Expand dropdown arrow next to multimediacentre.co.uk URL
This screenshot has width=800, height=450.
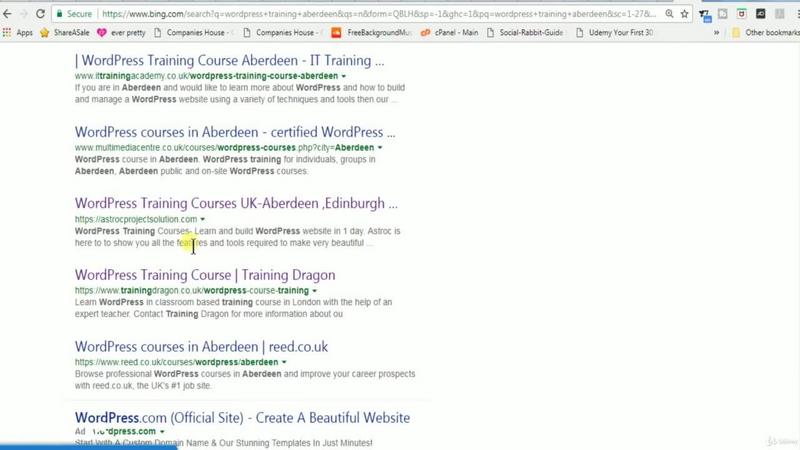coord(380,147)
